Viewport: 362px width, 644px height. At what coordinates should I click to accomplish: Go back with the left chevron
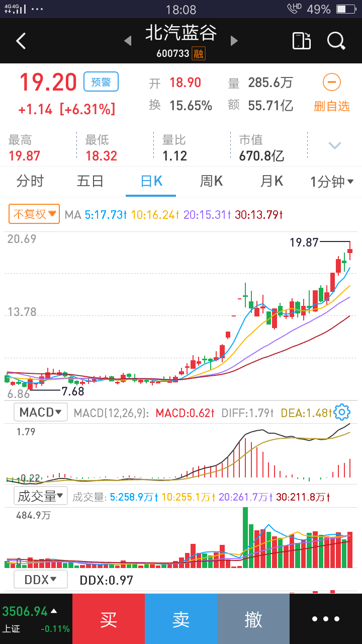click(21, 41)
